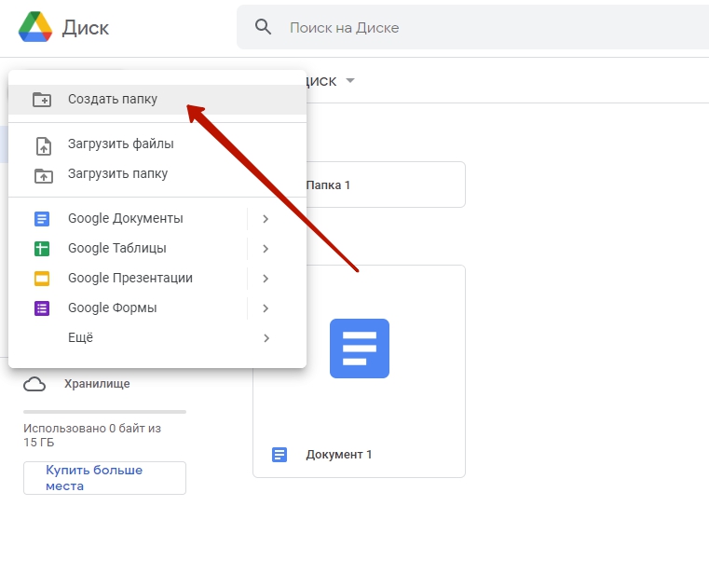
Task: Expand the Ещё submenu arrow
Action: coord(266,338)
